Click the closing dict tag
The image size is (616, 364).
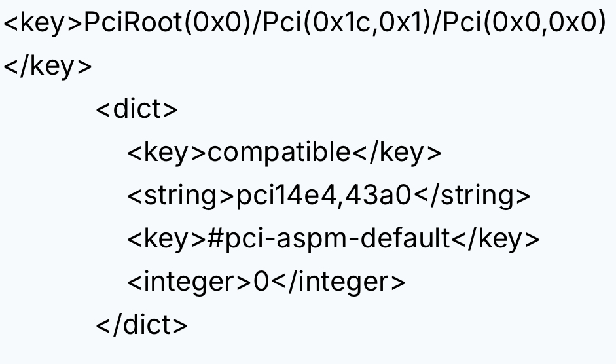click(x=141, y=325)
